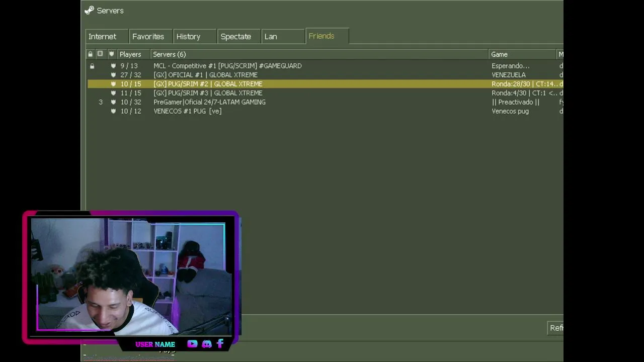The image size is (644, 362).
Task: Click Steam logo in Servers title bar
Action: tap(89, 10)
